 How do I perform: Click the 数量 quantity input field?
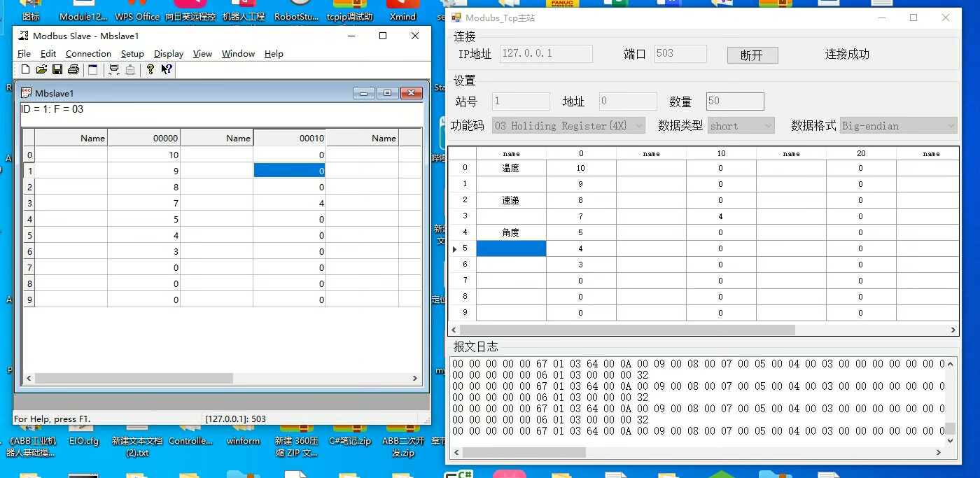tap(734, 101)
